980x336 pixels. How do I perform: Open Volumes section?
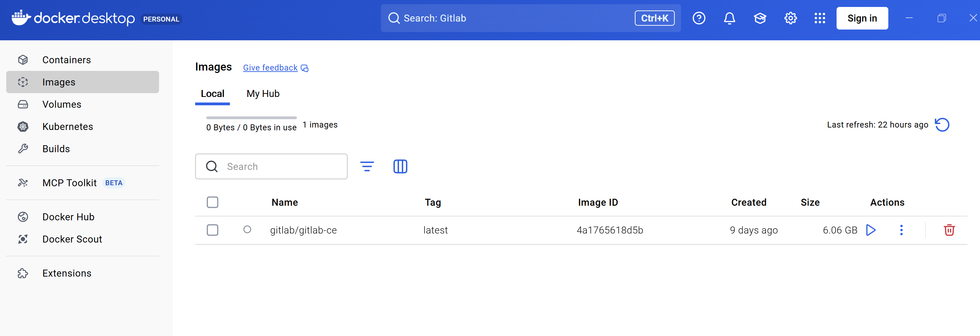pos(83,104)
